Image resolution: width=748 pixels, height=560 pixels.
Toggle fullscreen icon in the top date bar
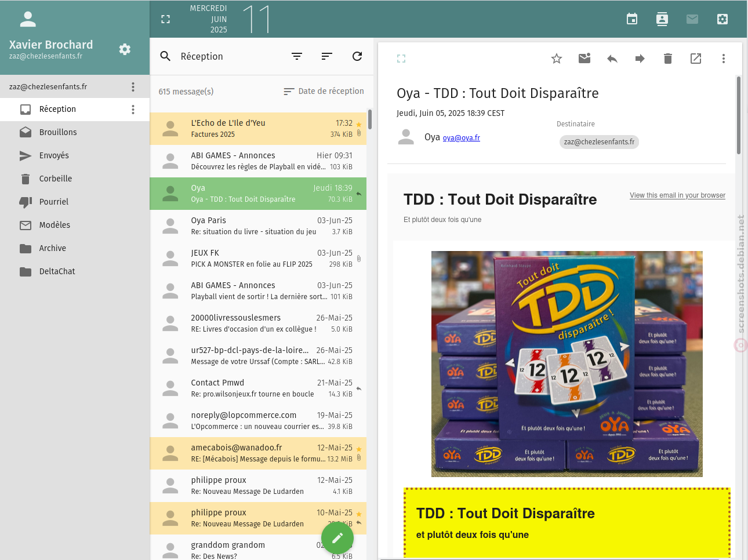tap(165, 19)
